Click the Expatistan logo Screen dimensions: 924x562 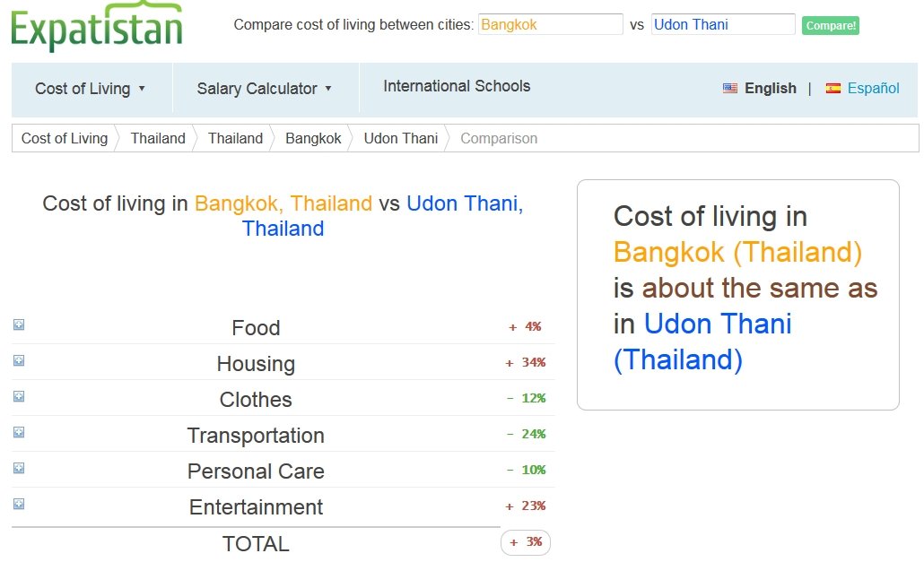(97, 27)
